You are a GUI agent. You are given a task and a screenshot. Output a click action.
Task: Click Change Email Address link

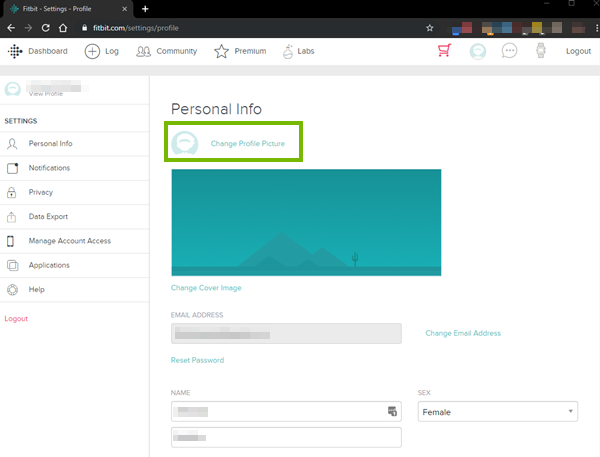pos(463,333)
